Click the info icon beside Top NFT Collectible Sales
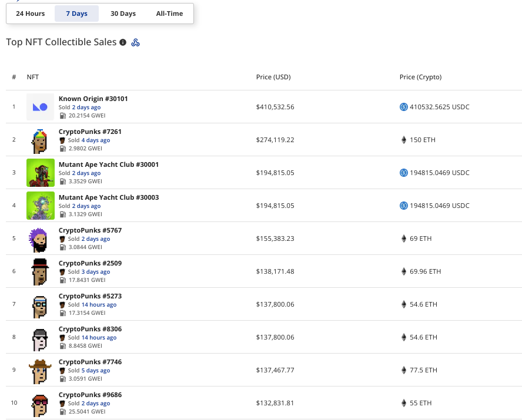Viewport: 522px width, 420px height. (123, 42)
